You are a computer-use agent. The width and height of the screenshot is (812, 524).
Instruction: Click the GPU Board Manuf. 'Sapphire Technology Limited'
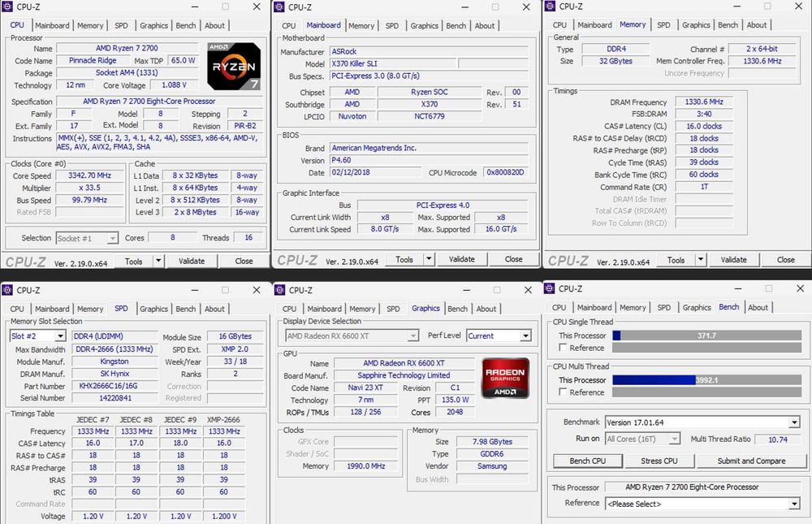pos(404,375)
